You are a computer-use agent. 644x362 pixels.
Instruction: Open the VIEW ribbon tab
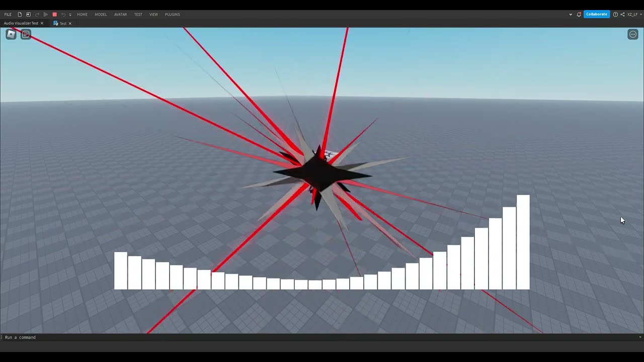click(x=153, y=15)
